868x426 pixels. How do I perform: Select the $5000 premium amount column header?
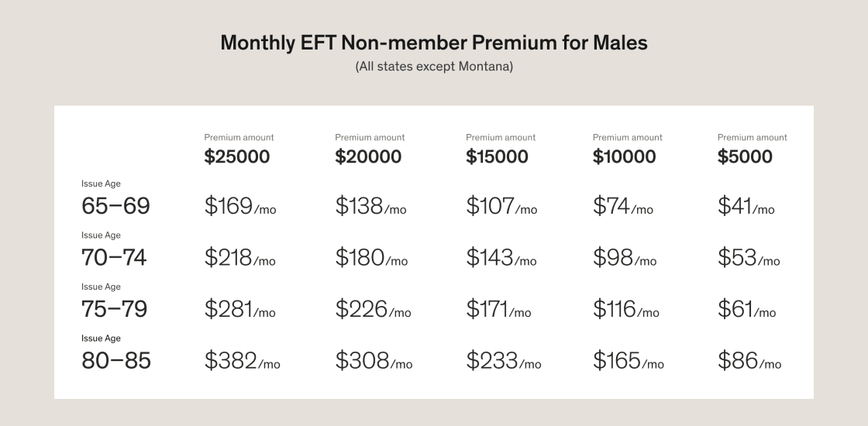tap(745, 156)
